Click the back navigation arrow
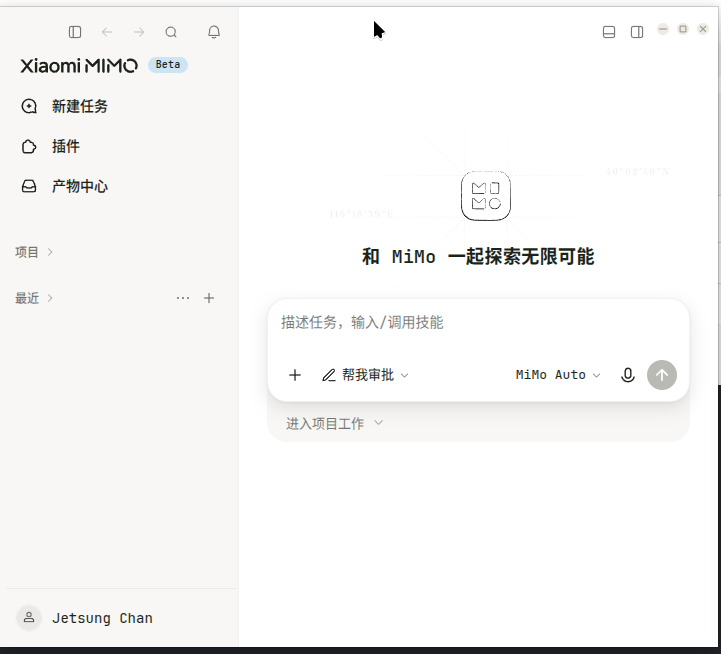 click(107, 32)
